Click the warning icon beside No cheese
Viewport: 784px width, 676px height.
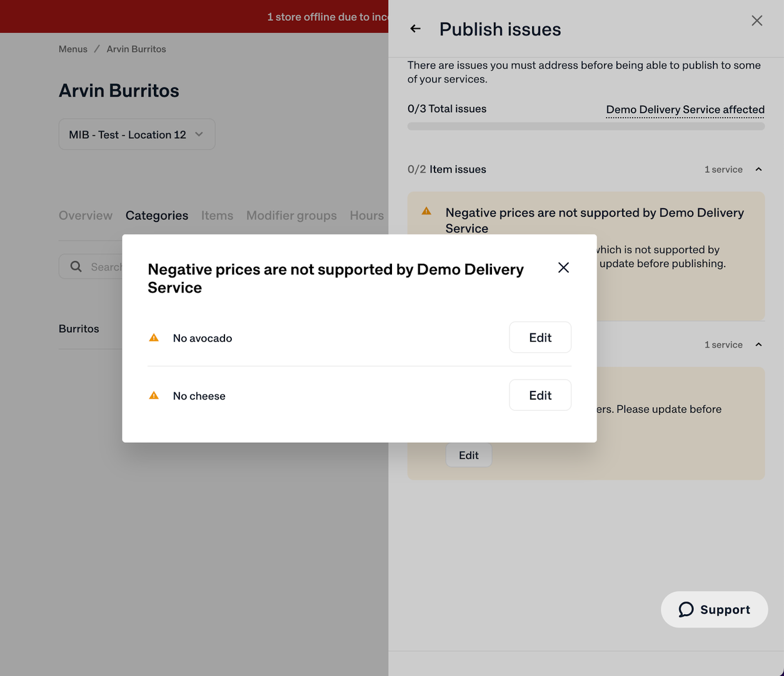(154, 395)
